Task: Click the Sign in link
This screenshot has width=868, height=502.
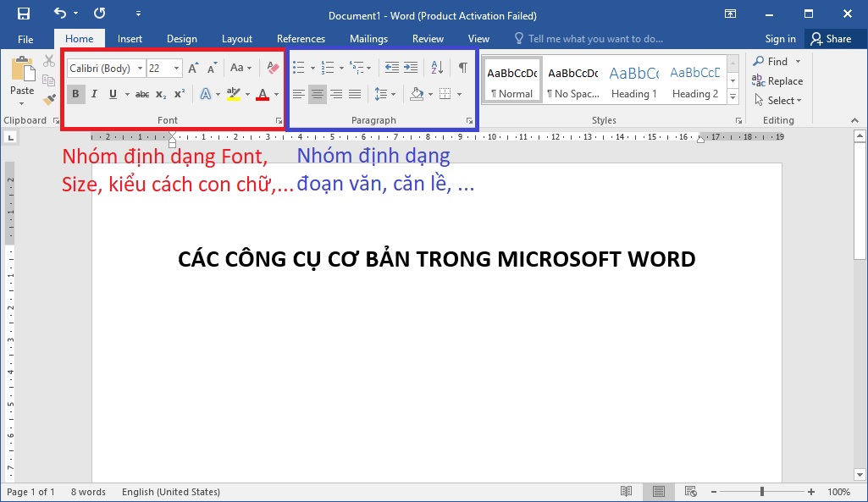Action: click(779, 38)
